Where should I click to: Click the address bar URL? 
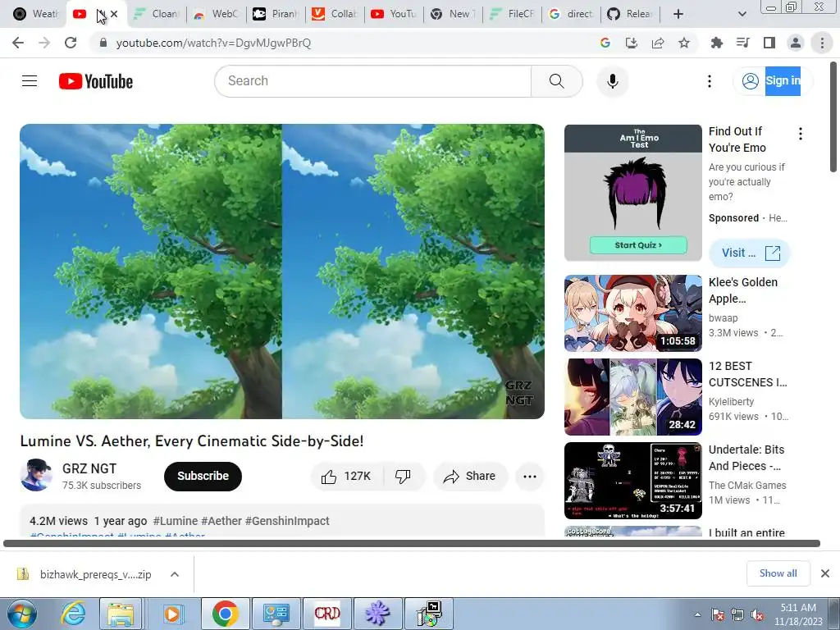tap(213, 43)
